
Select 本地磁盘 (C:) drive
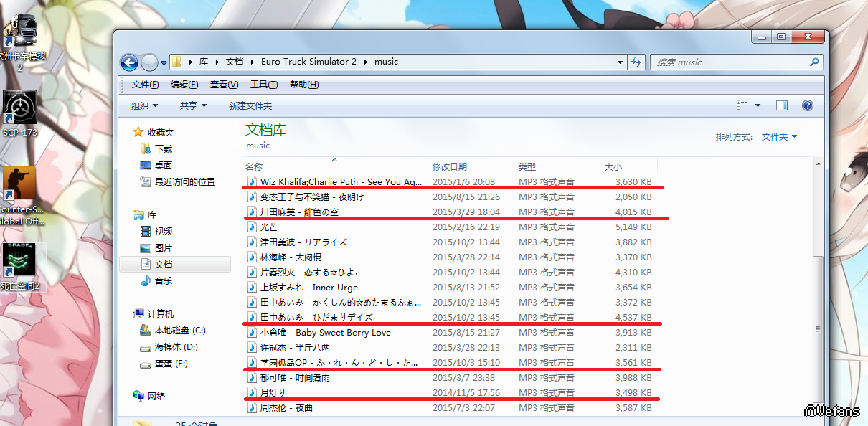point(179,331)
